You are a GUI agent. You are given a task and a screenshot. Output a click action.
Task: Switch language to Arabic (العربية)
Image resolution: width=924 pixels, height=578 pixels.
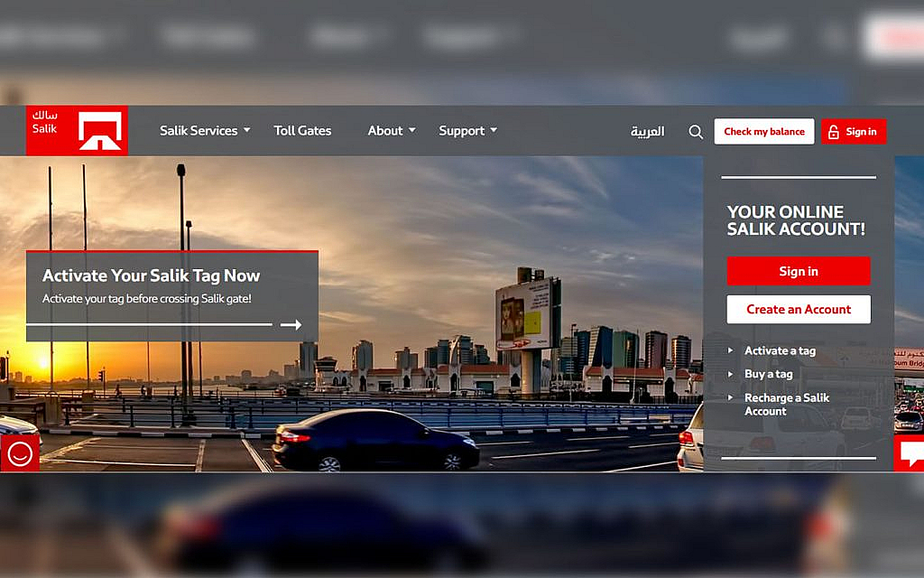tap(647, 132)
